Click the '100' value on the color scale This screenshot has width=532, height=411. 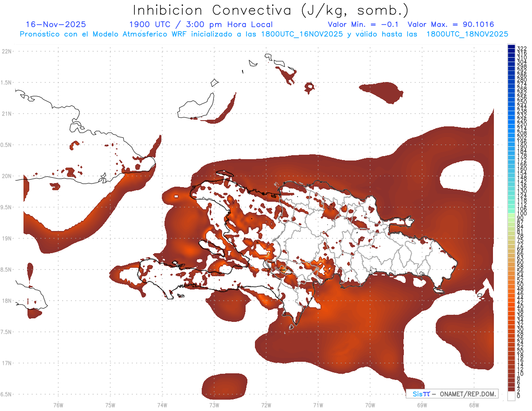click(521, 214)
